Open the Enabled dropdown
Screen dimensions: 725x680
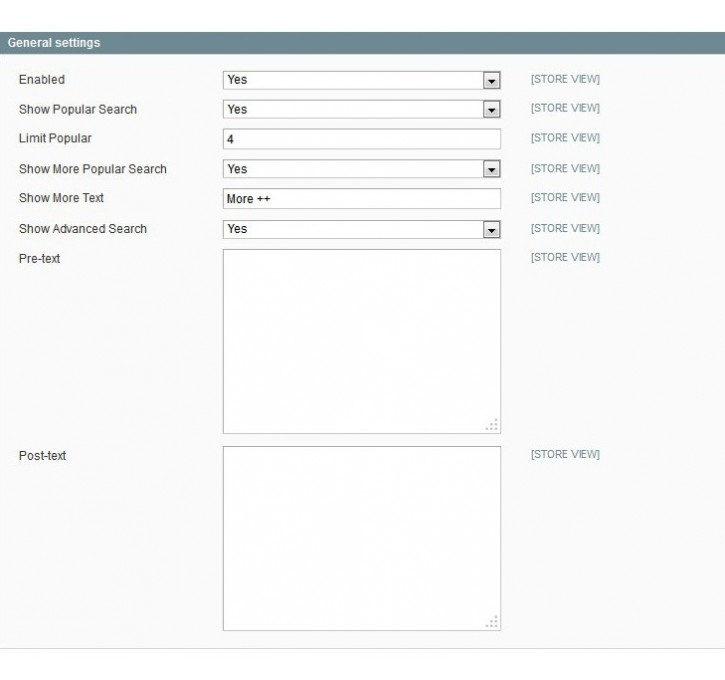coord(362,80)
